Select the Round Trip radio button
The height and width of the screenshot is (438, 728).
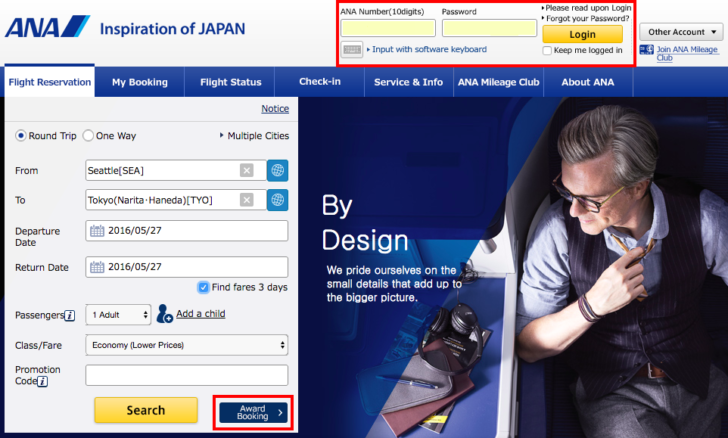coord(21,136)
